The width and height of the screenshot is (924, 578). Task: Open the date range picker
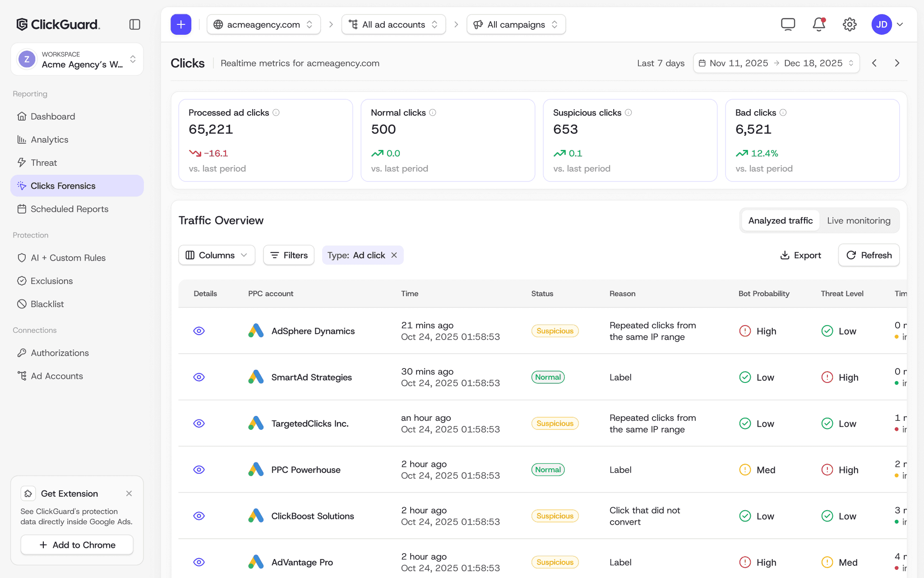(776, 63)
